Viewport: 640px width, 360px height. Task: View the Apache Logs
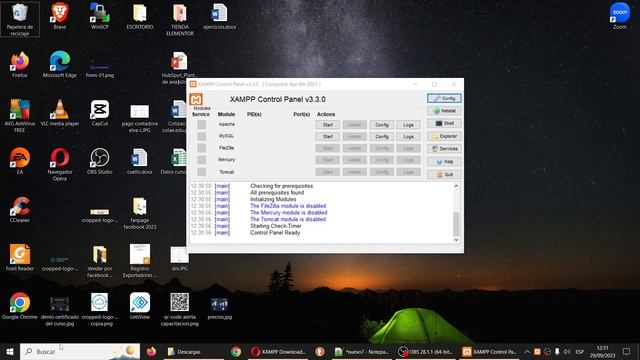[x=408, y=124]
